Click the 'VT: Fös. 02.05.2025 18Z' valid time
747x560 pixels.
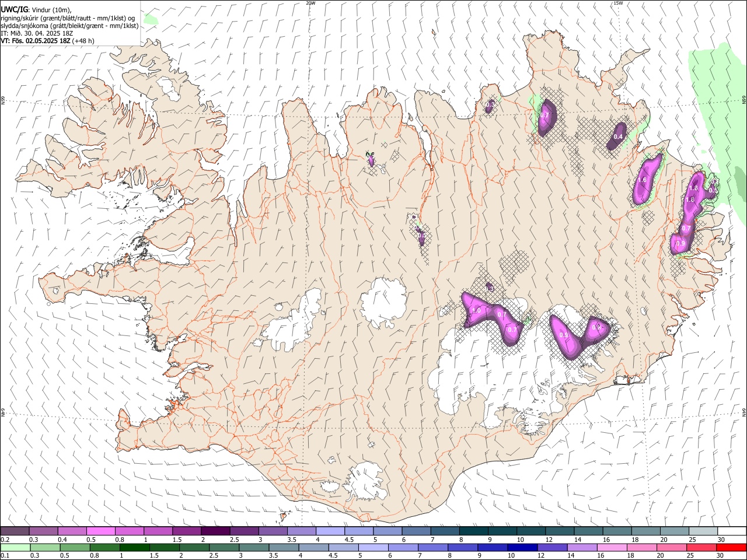point(36,41)
